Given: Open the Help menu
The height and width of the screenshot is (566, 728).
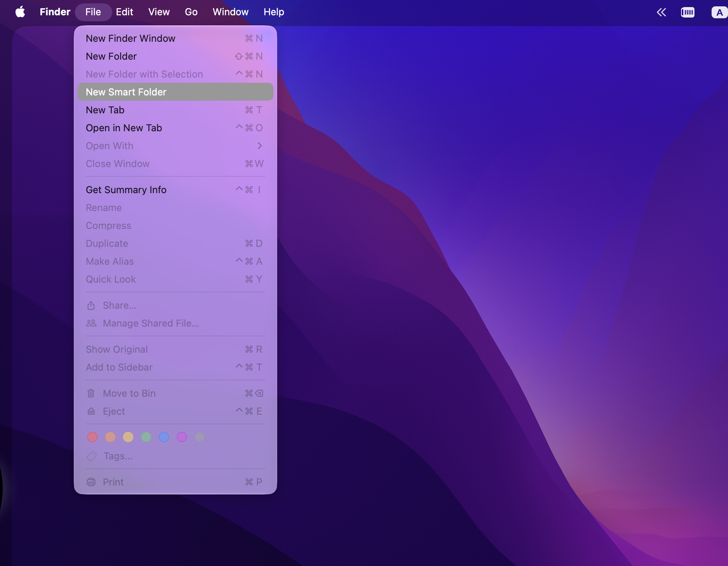Looking at the screenshot, I should 274,12.
